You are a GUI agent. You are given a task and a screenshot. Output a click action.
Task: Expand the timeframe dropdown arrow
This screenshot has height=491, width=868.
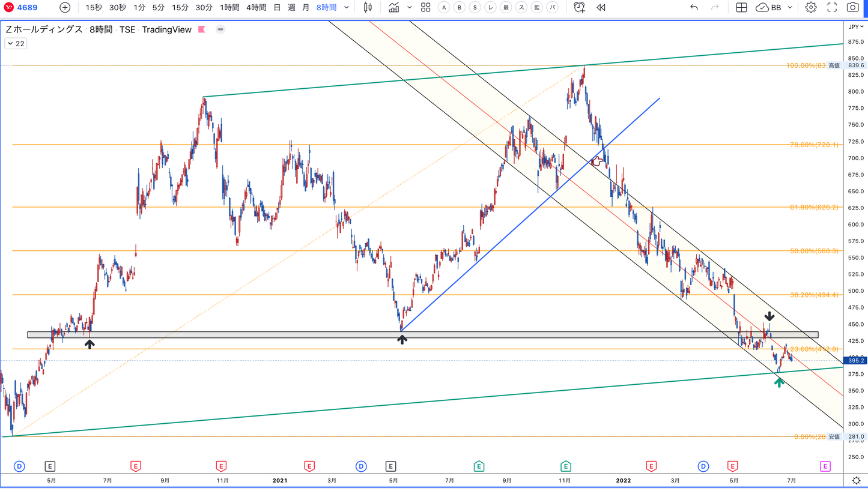pyautogui.click(x=347, y=7)
